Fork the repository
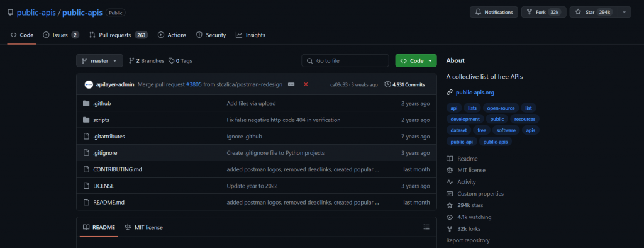Image resolution: width=644 pixels, height=248 pixels. pos(544,12)
